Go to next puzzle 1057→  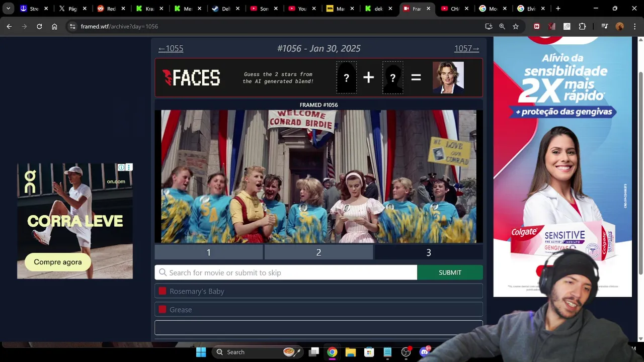click(x=466, y=48)
